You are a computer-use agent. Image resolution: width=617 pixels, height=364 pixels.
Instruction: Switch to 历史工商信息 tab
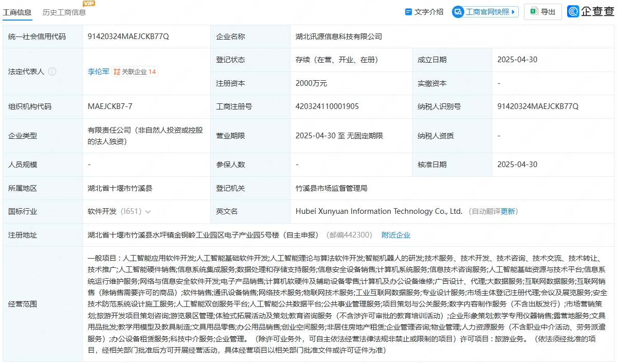(x=64, y=12)
